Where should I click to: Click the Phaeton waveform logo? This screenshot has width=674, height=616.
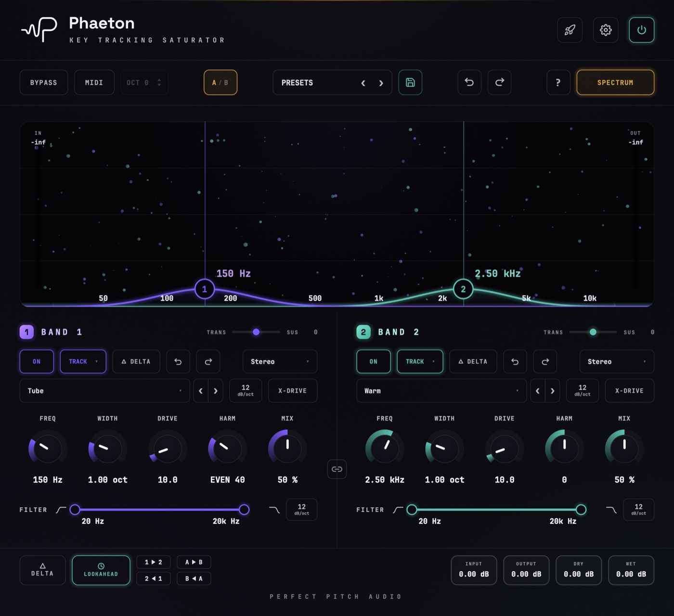pyautogui.click(x=39, y=29)
